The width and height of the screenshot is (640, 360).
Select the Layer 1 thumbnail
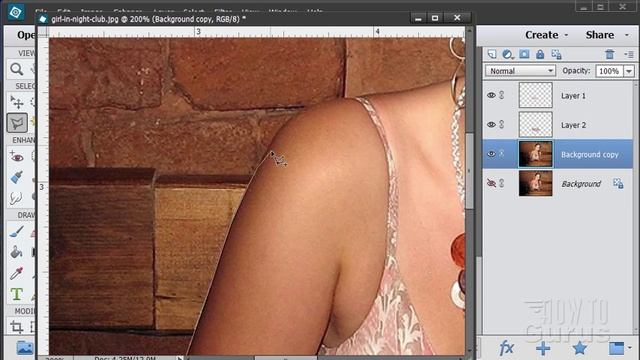(x=536, y=95)
